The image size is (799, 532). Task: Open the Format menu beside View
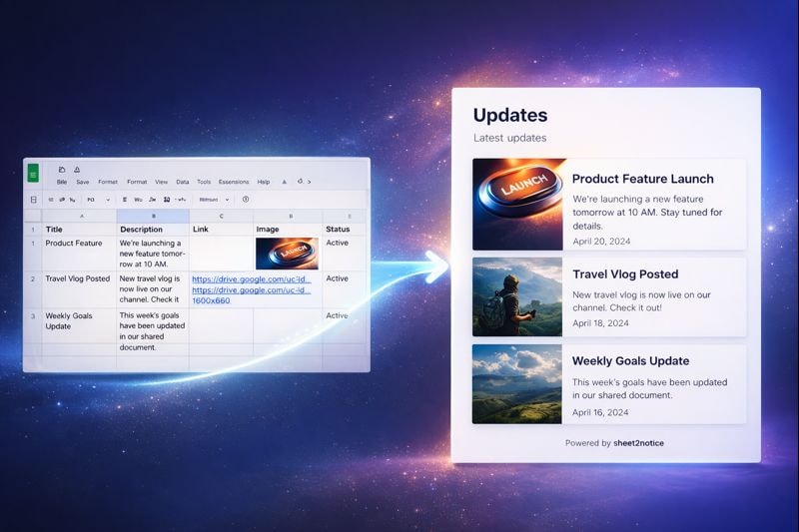[137, 182]
